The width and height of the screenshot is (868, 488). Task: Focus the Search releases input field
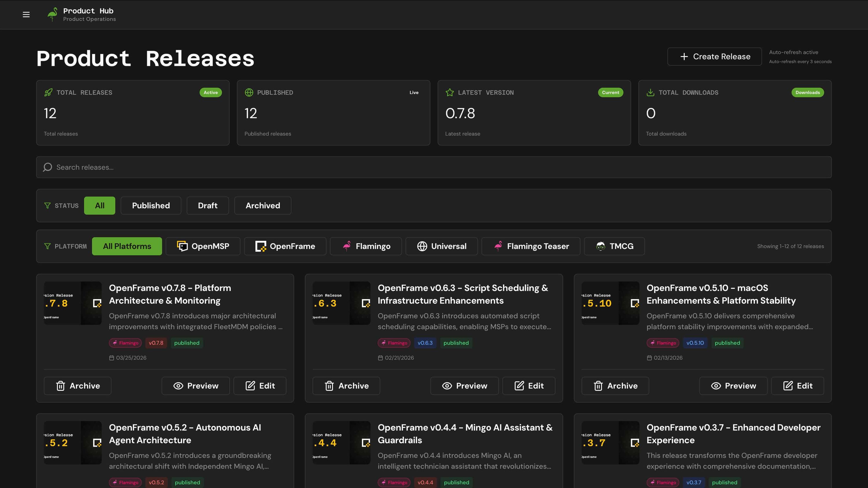[x=434, y=167]
